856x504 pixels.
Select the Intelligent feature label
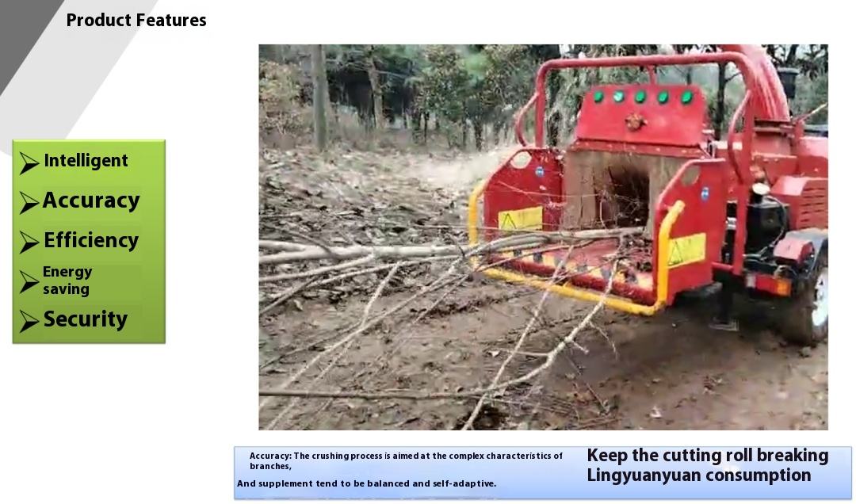tap(86, 161)
